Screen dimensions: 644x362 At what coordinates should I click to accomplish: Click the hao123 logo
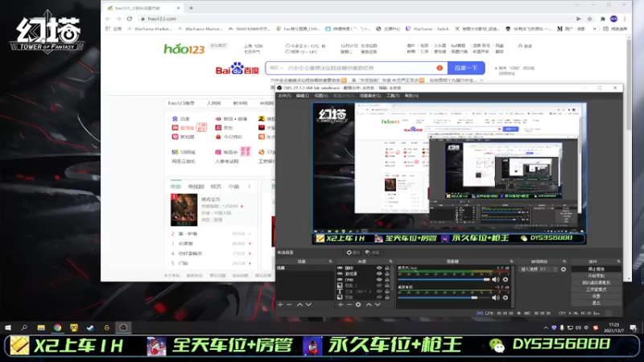point(184,49)
